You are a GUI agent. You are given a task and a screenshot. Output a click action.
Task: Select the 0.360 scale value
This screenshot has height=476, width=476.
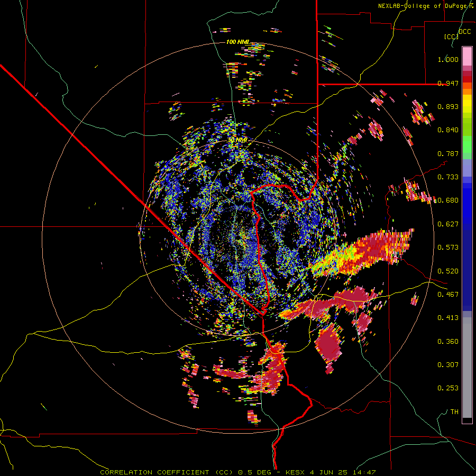tap(448, 342)
